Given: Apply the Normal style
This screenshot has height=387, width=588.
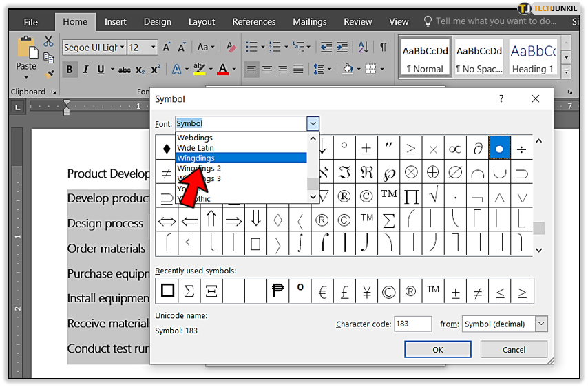Looking at the screenshot, I should 426,57.
